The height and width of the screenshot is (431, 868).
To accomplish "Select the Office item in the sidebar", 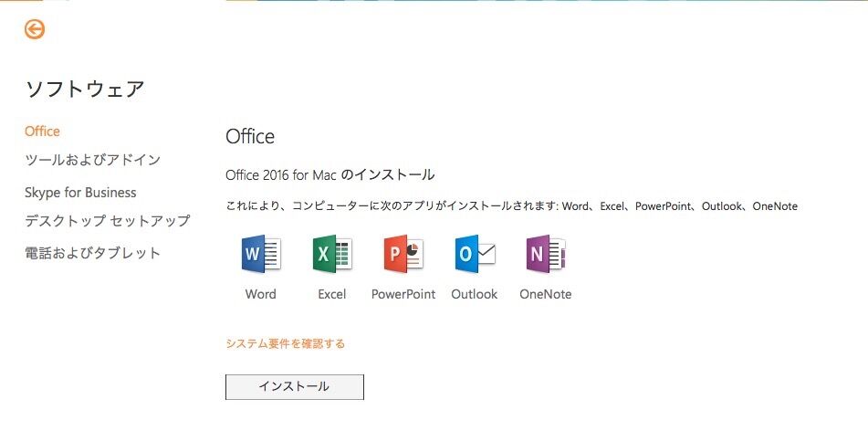I will click(x=42, y=131).
